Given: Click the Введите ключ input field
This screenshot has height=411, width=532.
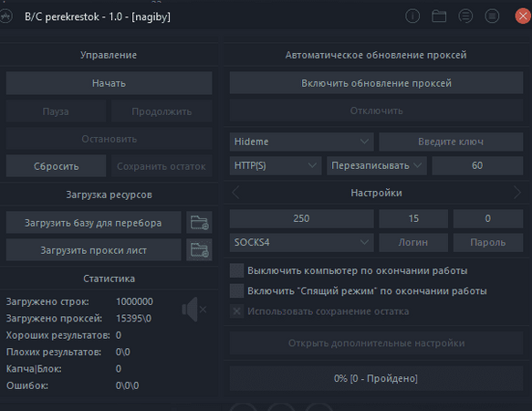Looking at the screenshot, I should click(451, 142).
